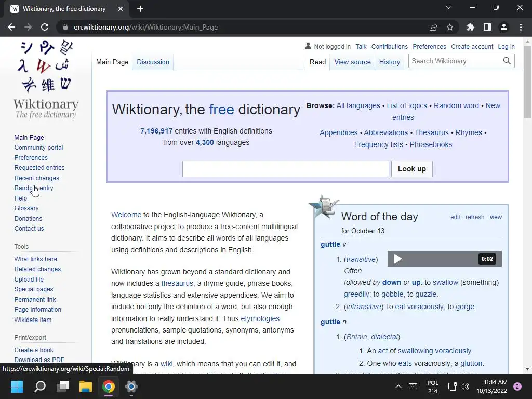Open the View source tab

click(352, 62)
